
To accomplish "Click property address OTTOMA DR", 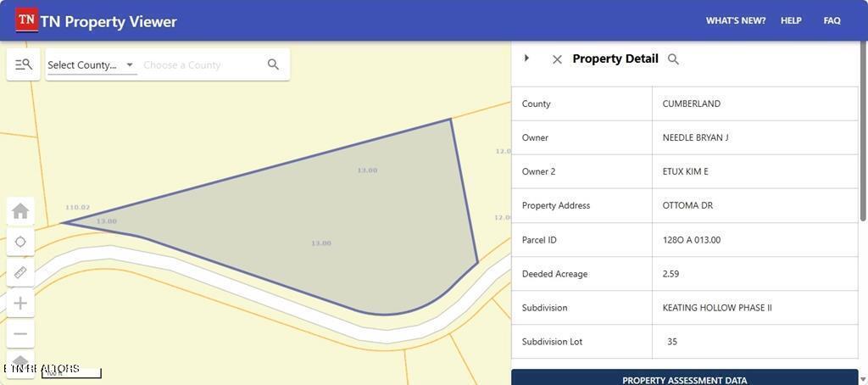I will click(x=687, y=205).
